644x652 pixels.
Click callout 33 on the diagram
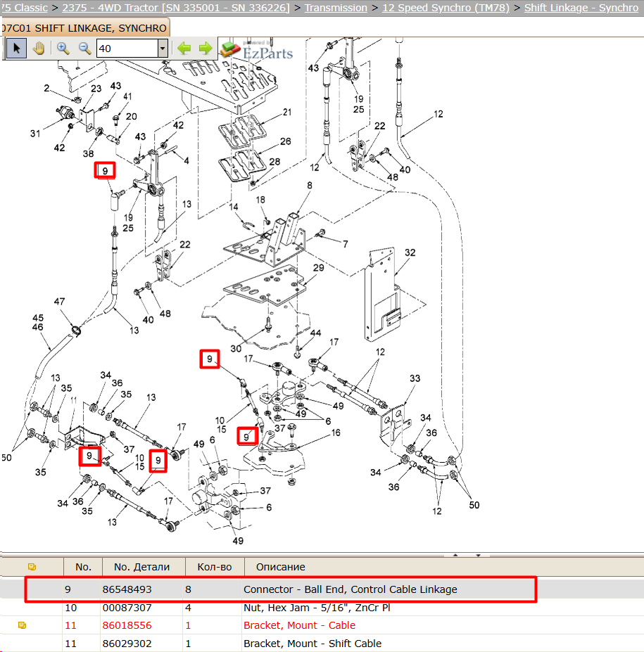pos(415,378)
